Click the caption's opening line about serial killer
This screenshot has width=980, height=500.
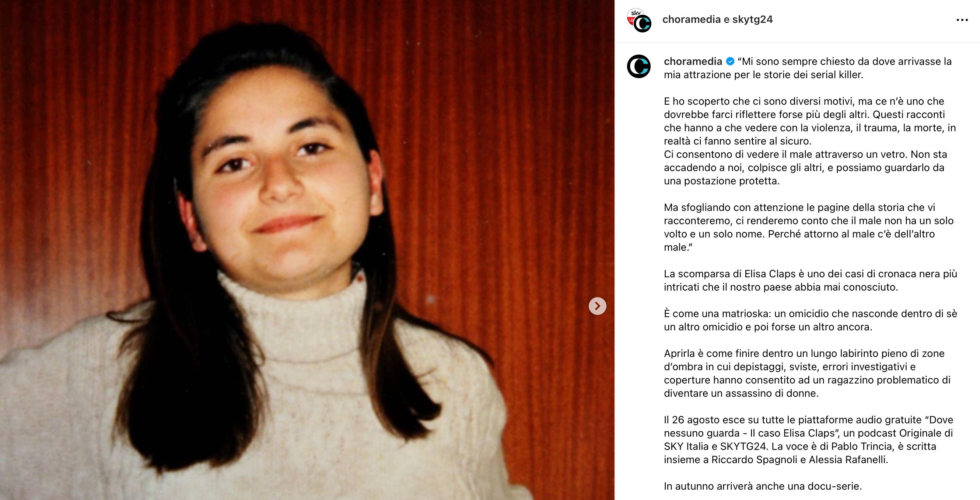(x=808, y=68)
